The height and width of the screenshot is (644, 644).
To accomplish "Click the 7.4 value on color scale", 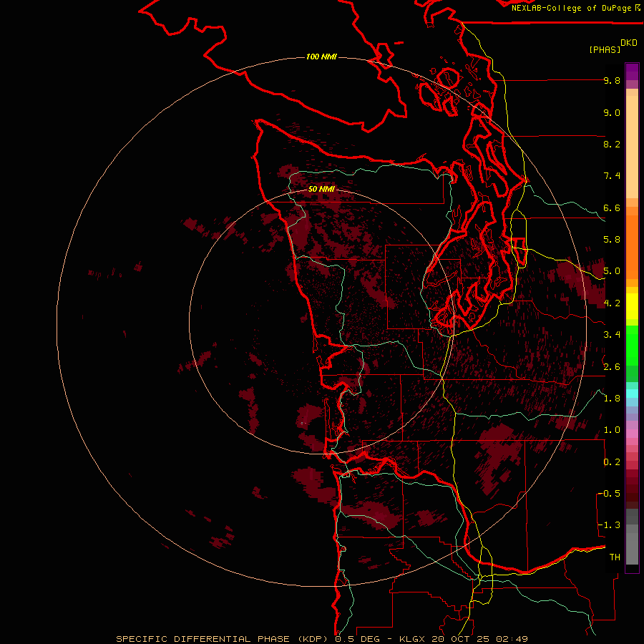I will tap(612, 176).
